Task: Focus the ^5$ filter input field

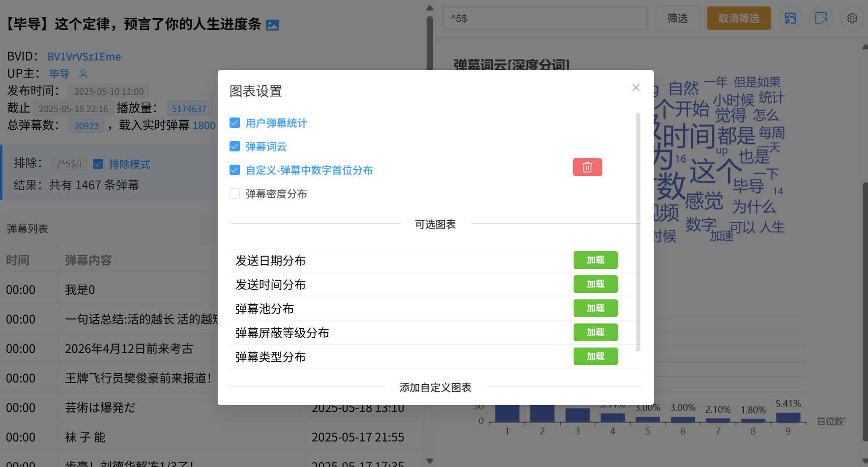Action: 546,18
